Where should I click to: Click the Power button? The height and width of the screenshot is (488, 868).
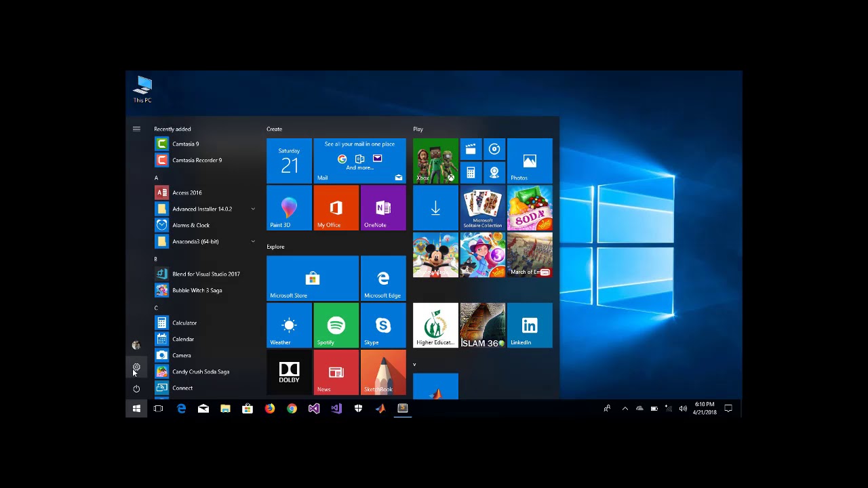point(136,389)
